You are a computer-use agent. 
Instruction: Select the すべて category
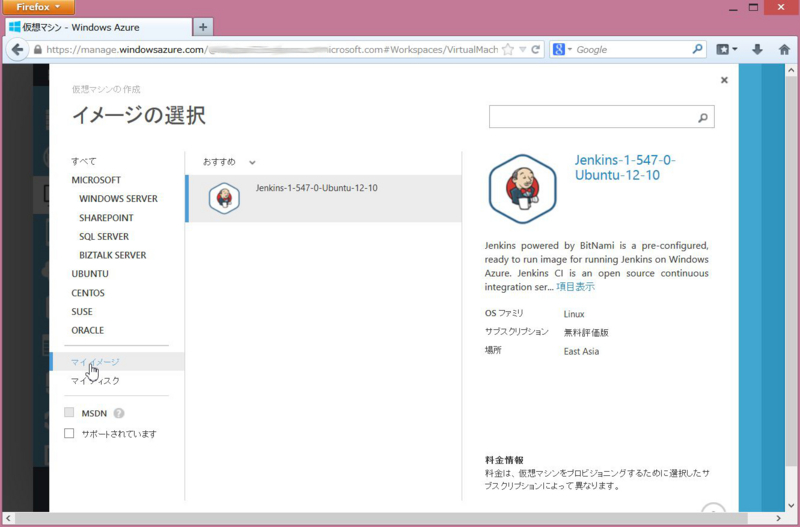[84, 161]
